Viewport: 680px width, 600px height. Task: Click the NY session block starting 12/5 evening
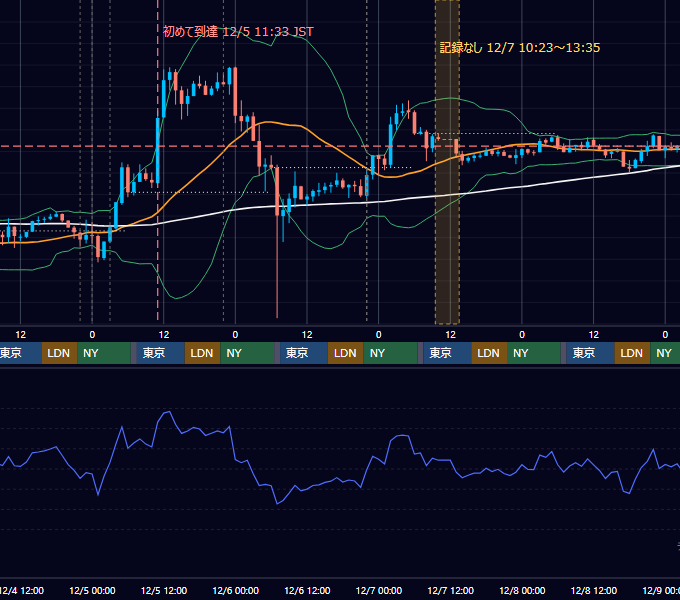[x=247, y=353]
